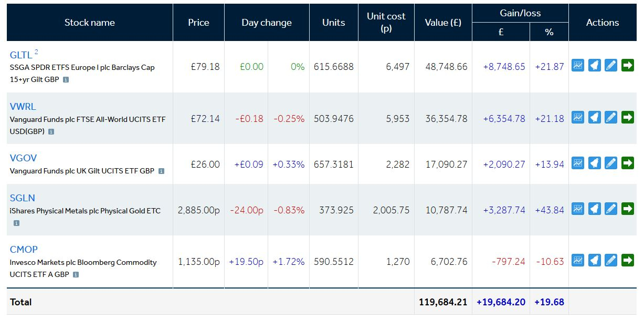
Task: Select the Units column header
Action: coord(334,23)
